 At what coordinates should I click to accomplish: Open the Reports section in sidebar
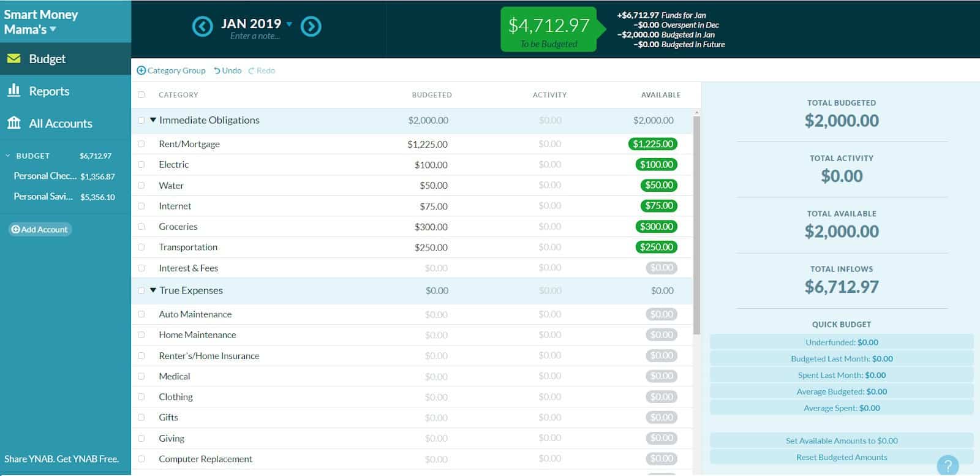point(66,91)
